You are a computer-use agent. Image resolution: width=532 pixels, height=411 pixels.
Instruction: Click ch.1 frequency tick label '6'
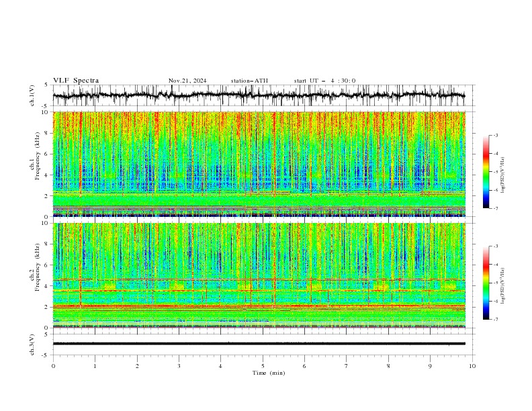pyautogui.click(x=48, y=154)
